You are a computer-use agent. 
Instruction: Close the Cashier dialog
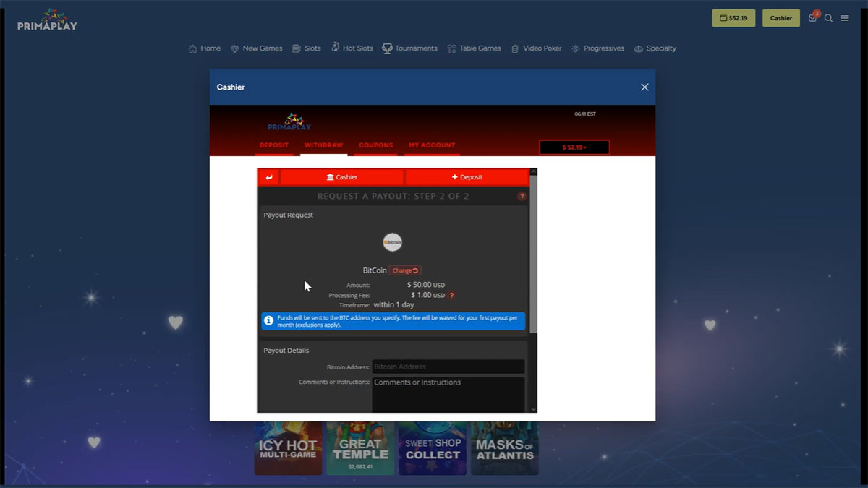(x=644, y=87)
